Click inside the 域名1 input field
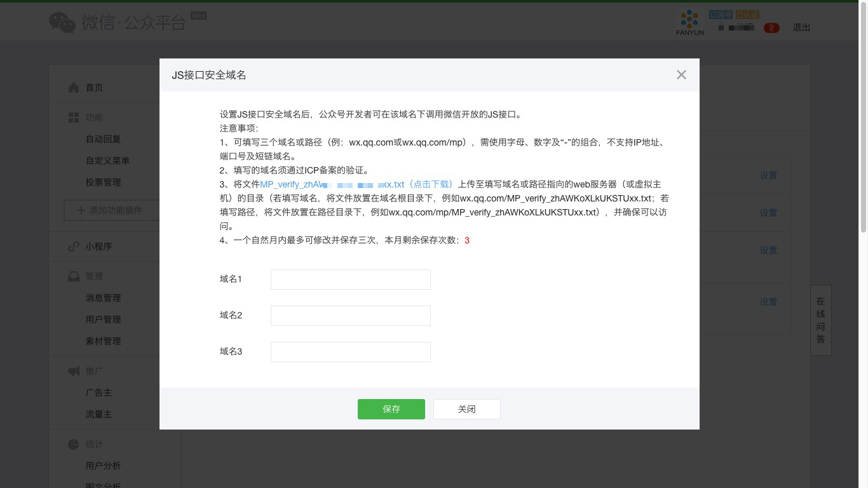 350,279
